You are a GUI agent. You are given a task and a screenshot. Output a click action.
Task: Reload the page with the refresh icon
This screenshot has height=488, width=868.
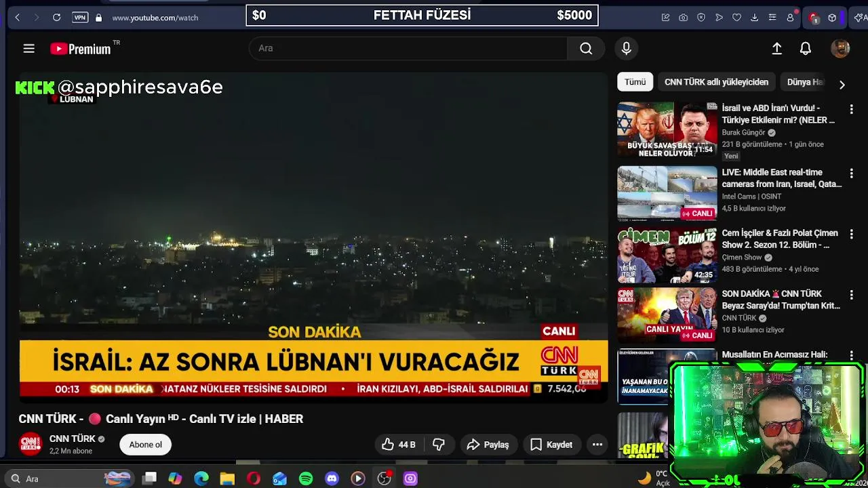click(57, 18)
